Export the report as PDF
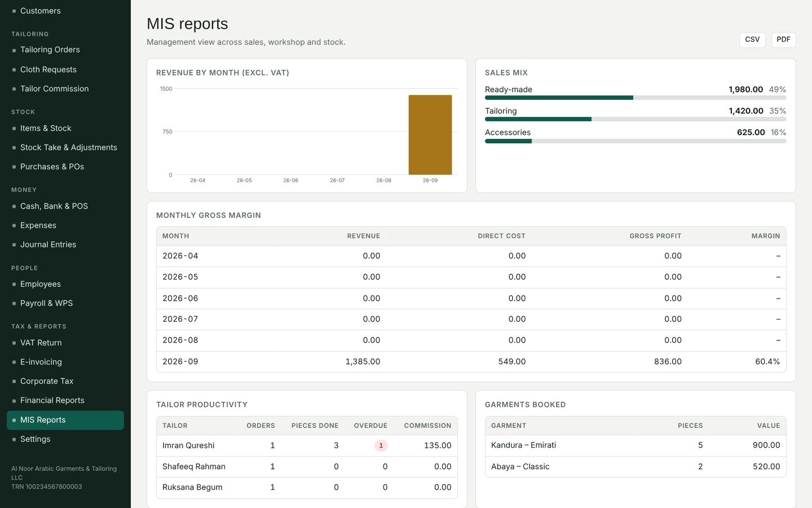This screenshot has height=508, width=812. pos(783,40)
